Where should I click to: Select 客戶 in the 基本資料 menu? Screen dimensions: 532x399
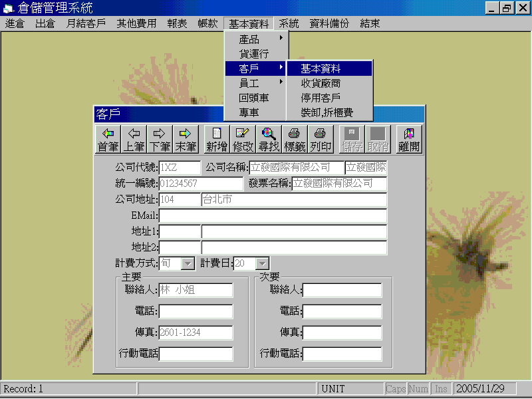pos(257,68)
